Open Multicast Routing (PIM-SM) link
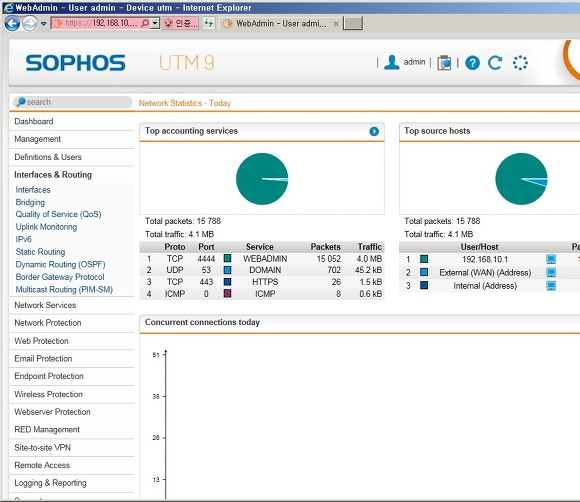Screen dimensions: 580x502 click(64, 290)
